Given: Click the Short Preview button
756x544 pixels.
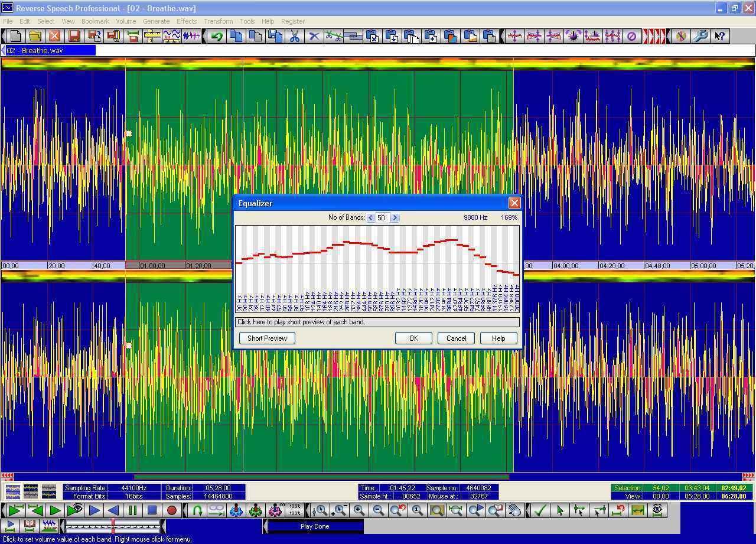Looking at the screenshot, I should click(267, 338).
